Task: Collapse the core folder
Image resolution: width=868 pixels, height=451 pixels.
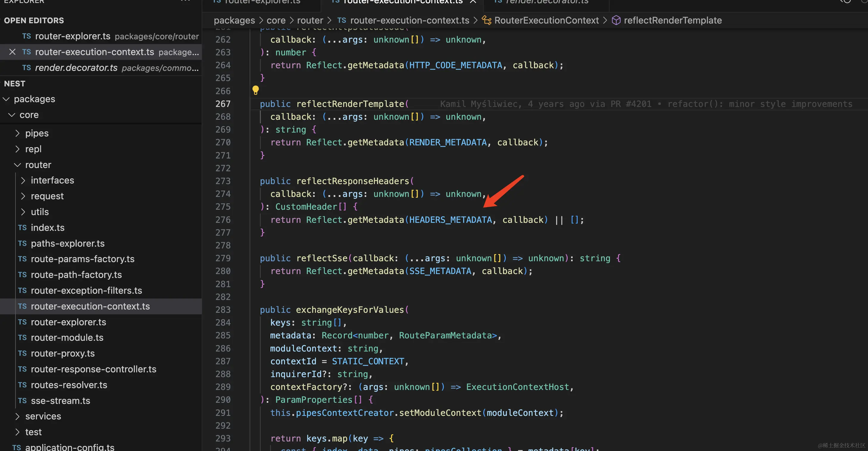Action: coord(12,115)
